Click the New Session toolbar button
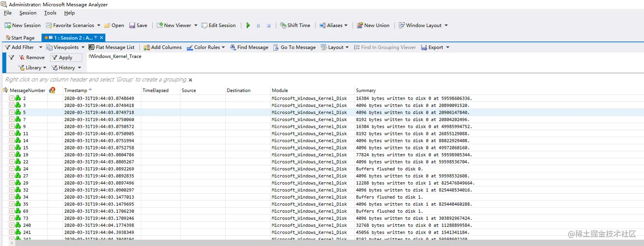The image size is (644, 246). pos(23,25)
